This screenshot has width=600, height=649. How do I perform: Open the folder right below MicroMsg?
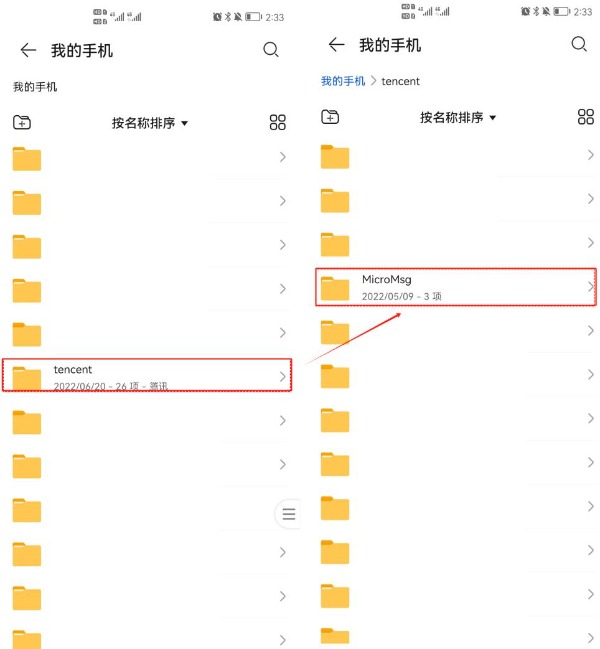coord(457,332)
